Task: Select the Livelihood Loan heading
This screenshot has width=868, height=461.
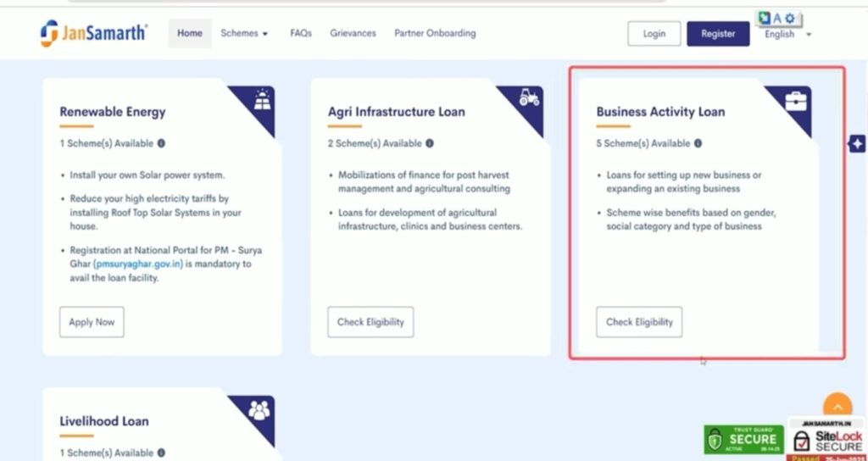Action: pyautogui.click(x=104, y=421)
